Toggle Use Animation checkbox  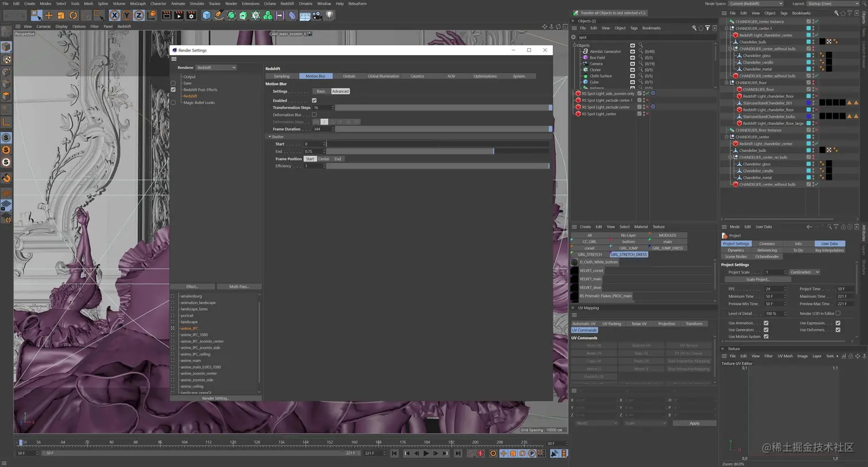(x=766, y=323)
